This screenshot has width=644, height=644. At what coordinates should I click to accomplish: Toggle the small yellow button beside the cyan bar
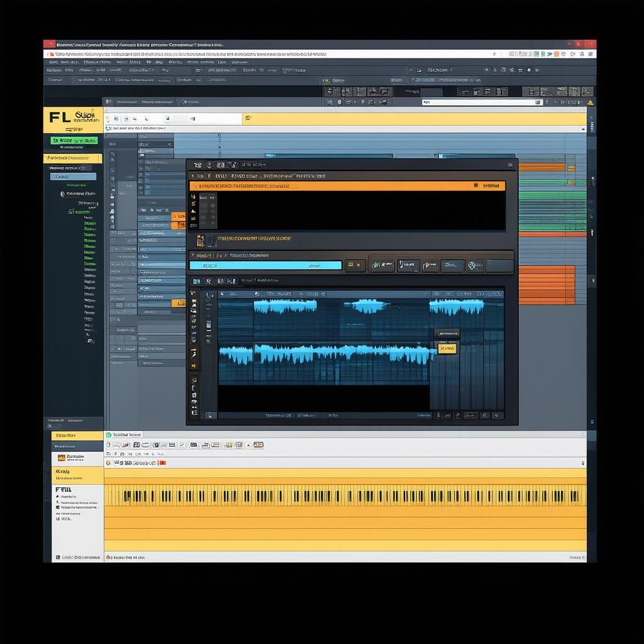[355, 265]
